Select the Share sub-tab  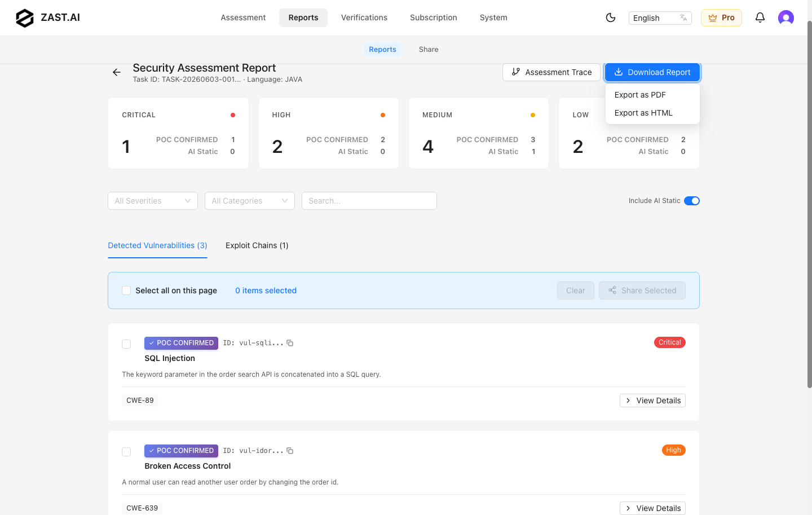click(429, 50)
